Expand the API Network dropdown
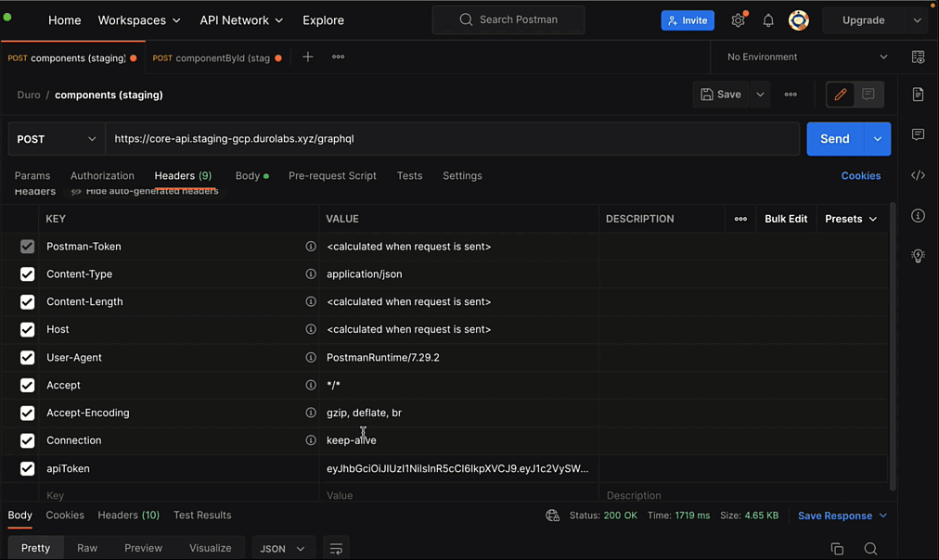 241,20
